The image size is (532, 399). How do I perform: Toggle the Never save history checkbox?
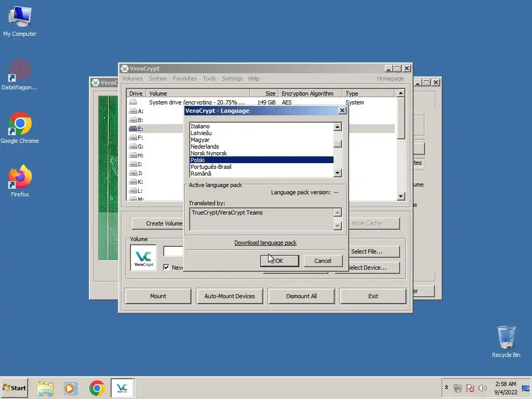pos(166,267)
